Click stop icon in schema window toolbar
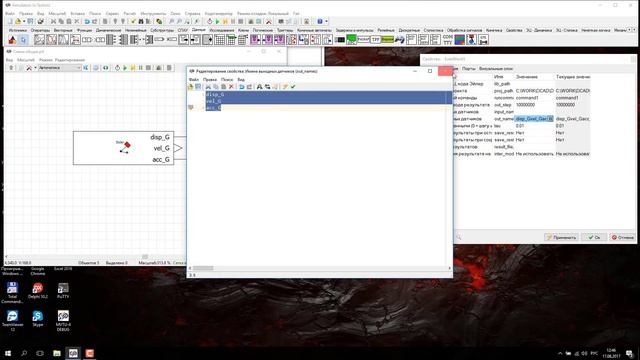 (x=149, y=68)
